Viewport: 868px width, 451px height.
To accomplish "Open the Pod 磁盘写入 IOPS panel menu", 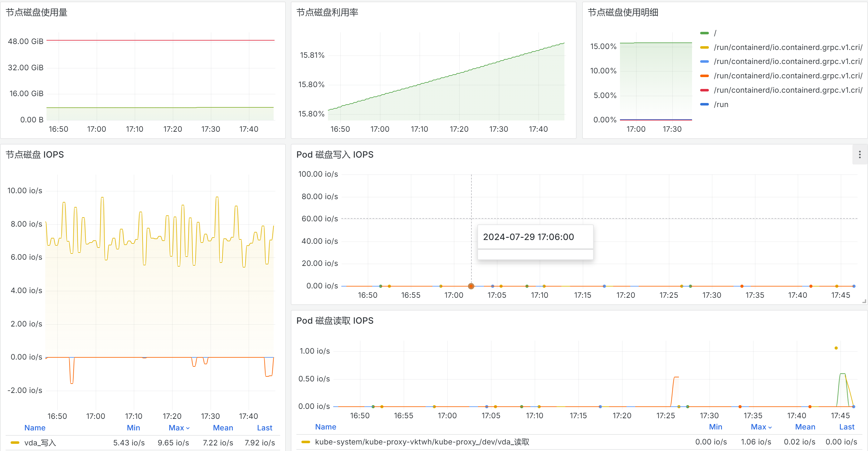I will pos(860,154).
